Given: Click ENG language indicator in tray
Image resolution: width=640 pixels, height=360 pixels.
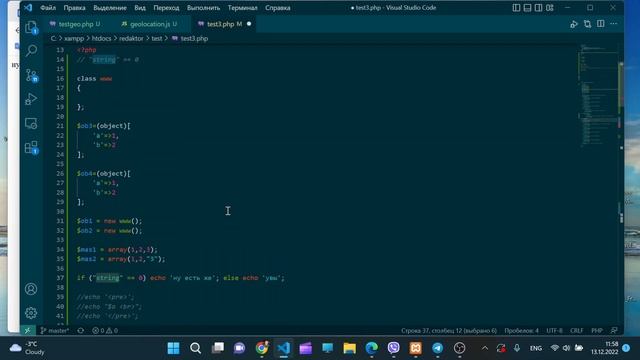Looking at the screenshot, I should (536, 348).
